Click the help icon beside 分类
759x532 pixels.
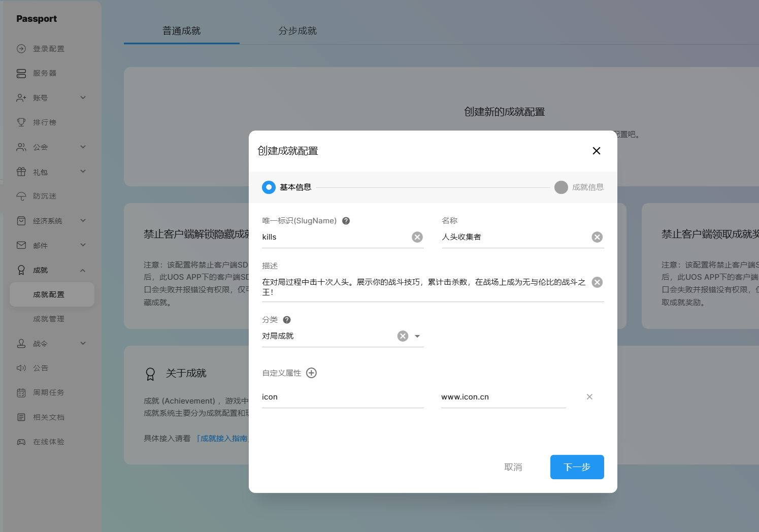(286, 320)
